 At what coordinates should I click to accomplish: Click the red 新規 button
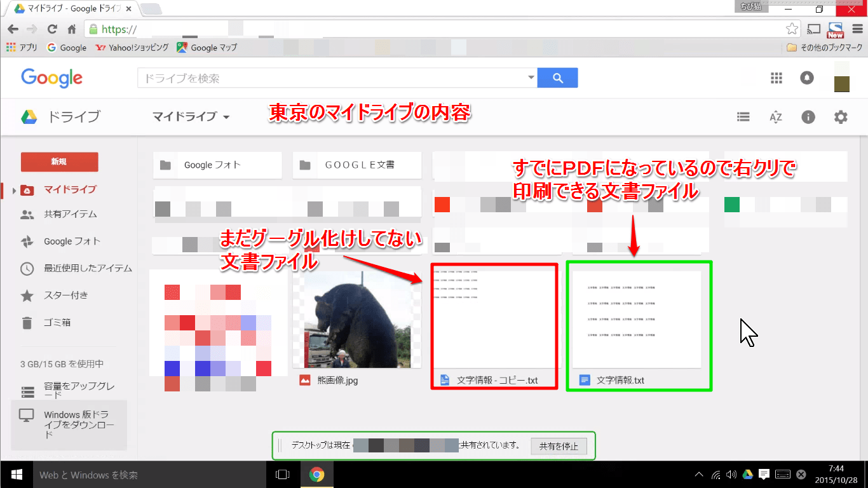(x=59, y=162)
